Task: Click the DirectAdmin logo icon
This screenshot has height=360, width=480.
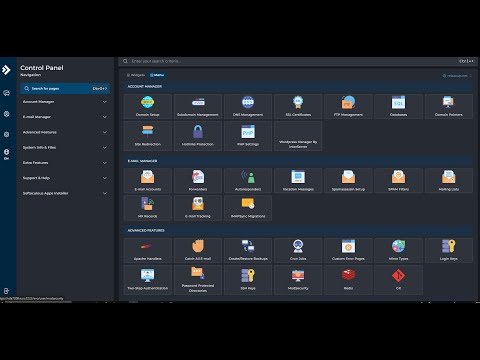Action: (6, 70)
